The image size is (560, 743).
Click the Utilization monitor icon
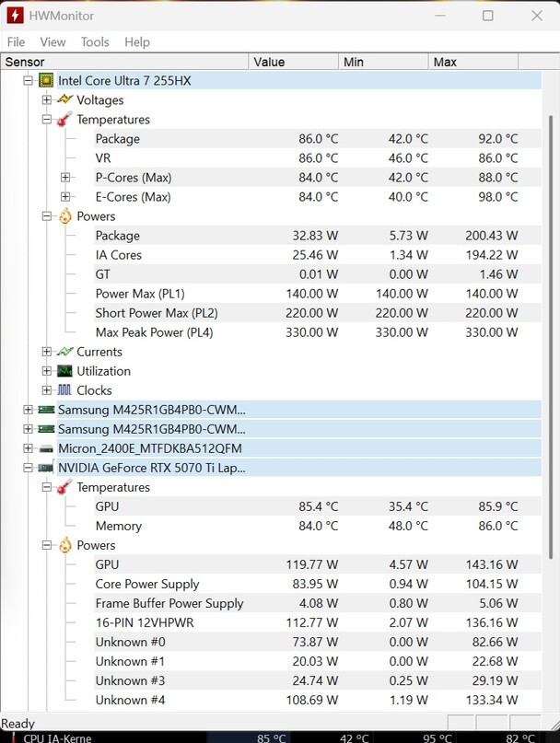pyautogui.click(x=64, y=371)
